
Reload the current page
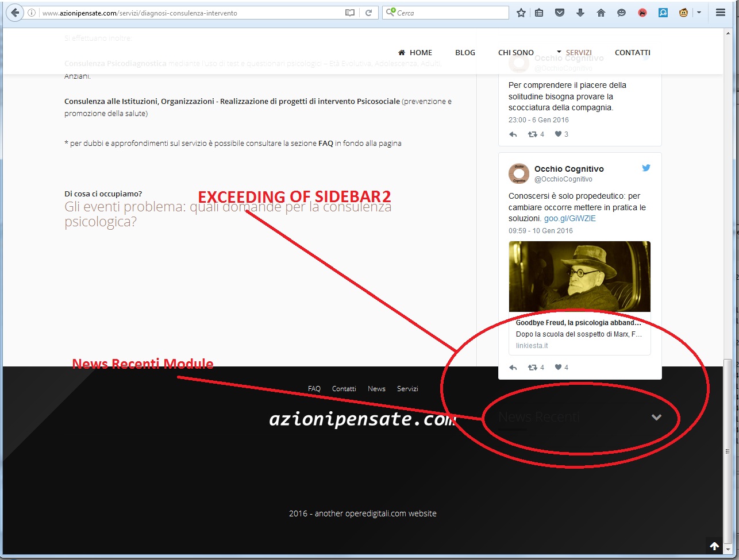click(368, 13)
